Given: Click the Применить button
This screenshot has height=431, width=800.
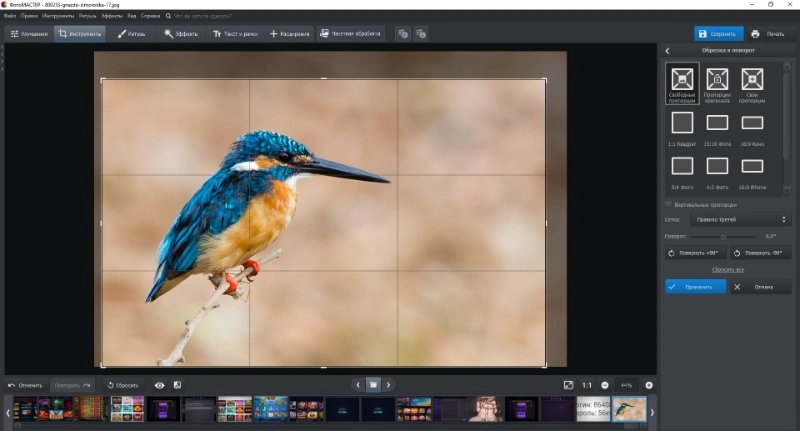Looking at the screenshot, I should (x=695, y=287).
